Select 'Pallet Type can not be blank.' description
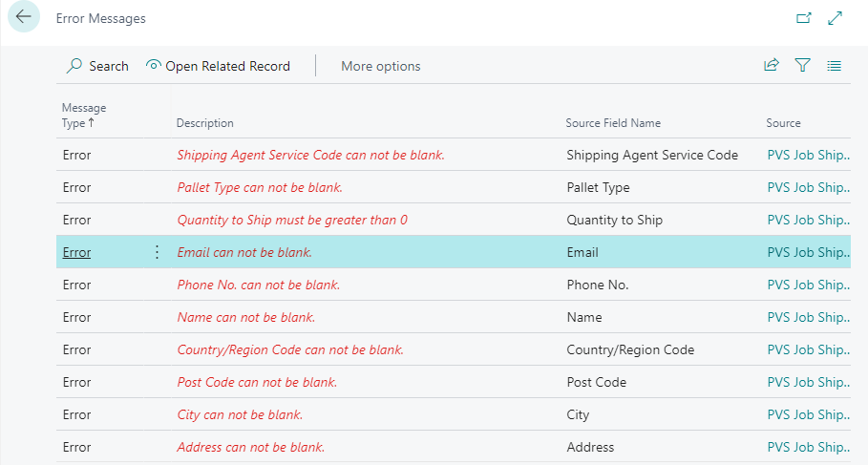The width and height of the screenshot is (868, 465). [x=260, y=188]
